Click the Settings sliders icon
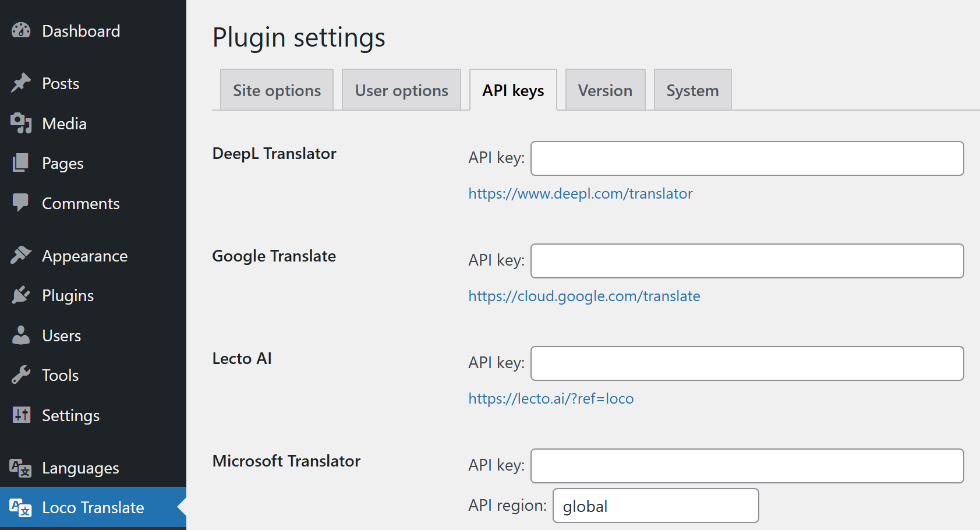980x530 pixels. pyautogui.click(x=21, y=415)
